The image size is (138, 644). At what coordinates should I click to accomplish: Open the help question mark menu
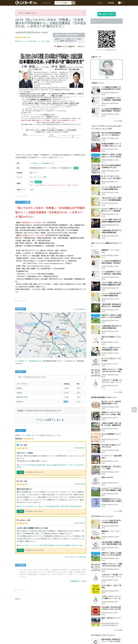(120, 3)
